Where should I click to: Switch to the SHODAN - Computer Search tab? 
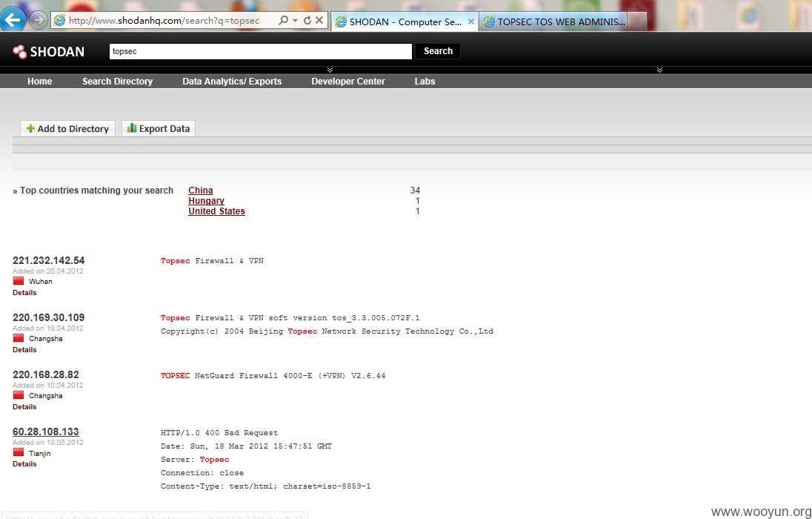pos(405,22)
